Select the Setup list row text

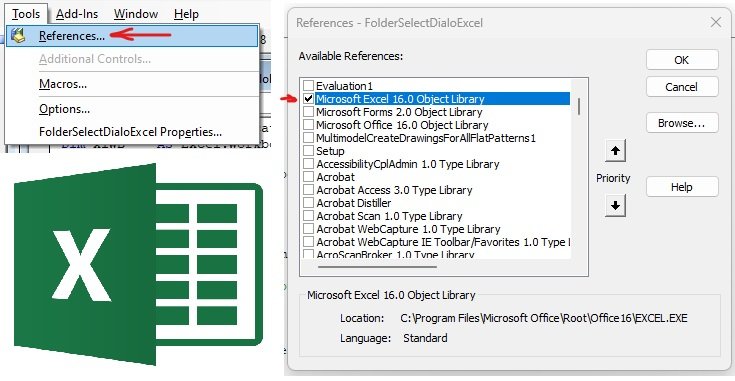click(330, 151)
